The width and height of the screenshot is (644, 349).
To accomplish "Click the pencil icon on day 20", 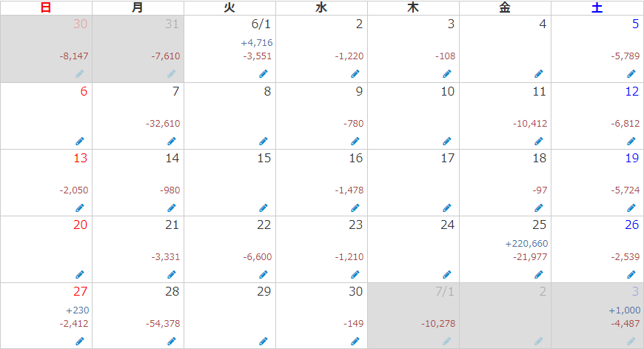I will (x=80, y=275).
